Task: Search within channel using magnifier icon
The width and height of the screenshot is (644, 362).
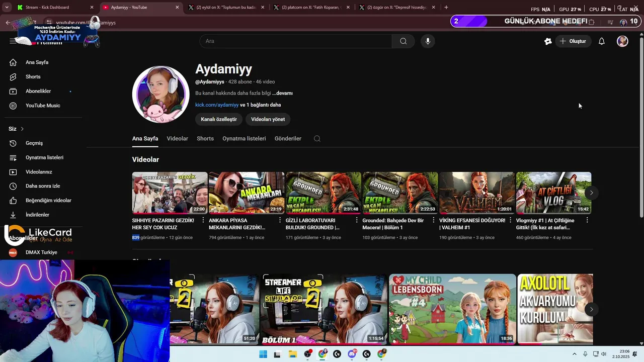Action: (x=317, y=139)
